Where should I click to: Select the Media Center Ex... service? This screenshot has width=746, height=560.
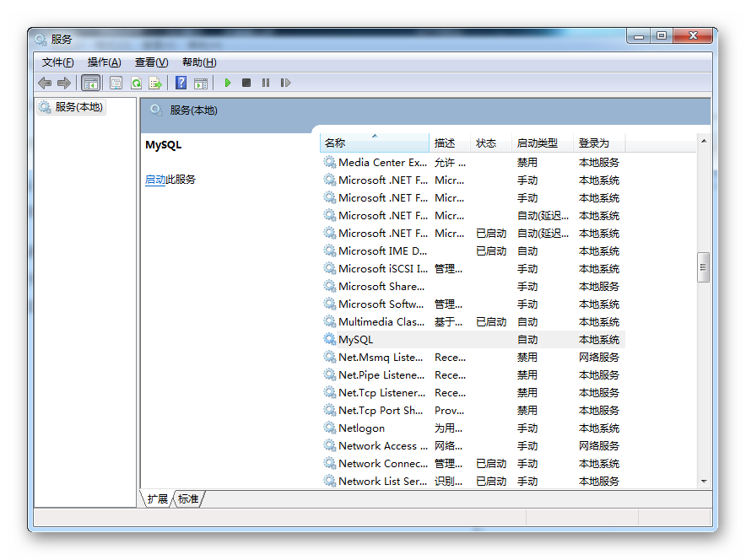pos(473,162)
